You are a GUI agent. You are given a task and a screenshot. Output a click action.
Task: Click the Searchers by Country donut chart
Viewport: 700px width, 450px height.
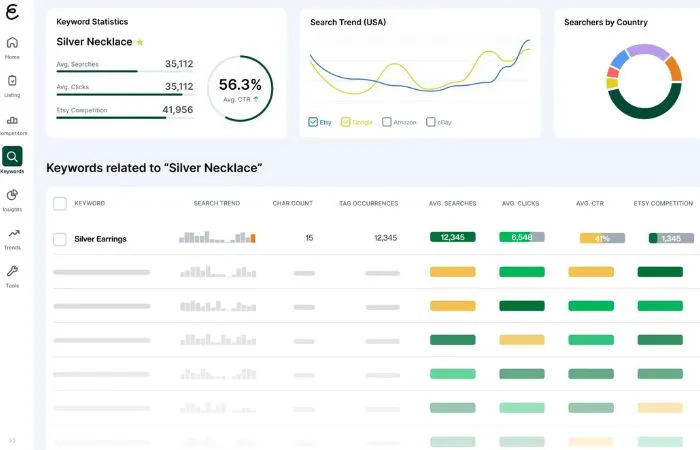click(x=644, y=81)
